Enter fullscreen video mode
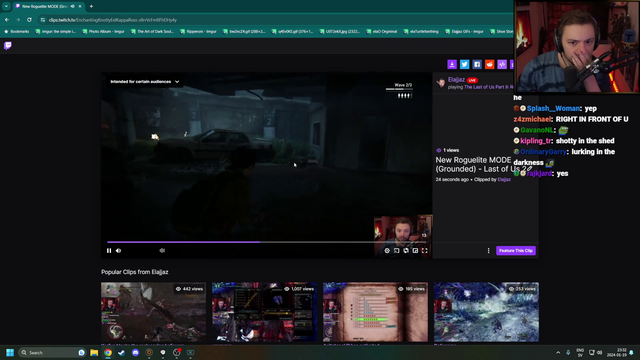The width and height of the screenshot is (640, 360). point(424,251)
